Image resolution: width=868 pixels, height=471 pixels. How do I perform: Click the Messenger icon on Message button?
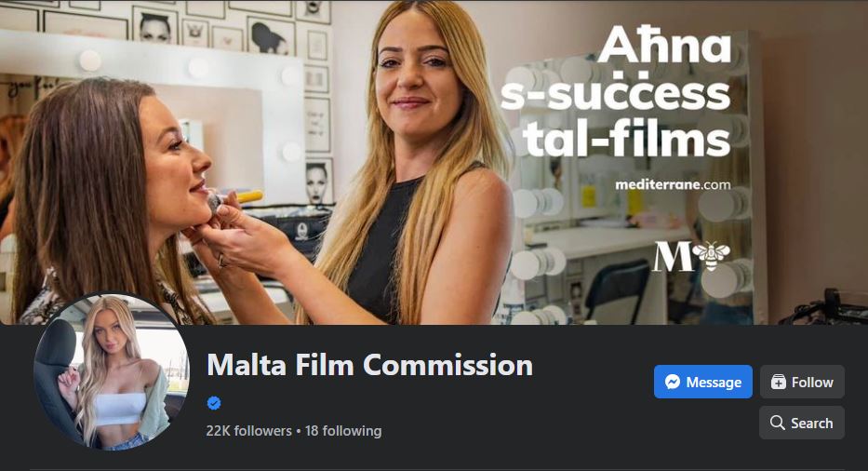point(672,382)
